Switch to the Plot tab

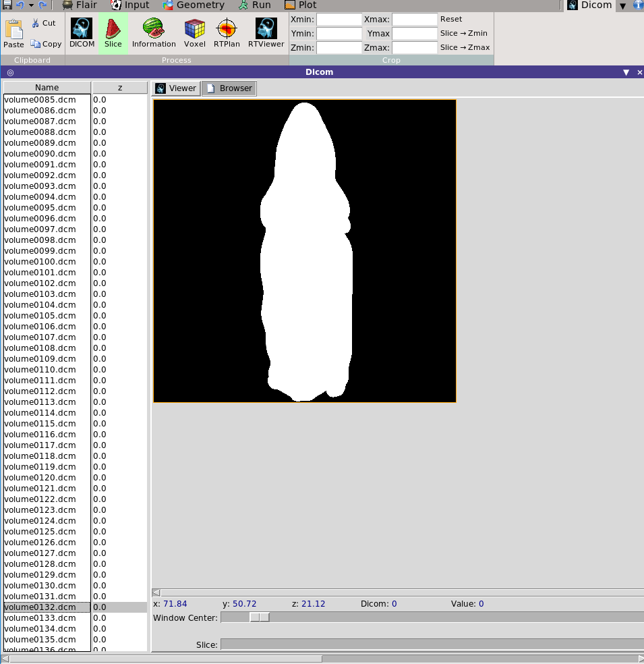tap(300, 5)
